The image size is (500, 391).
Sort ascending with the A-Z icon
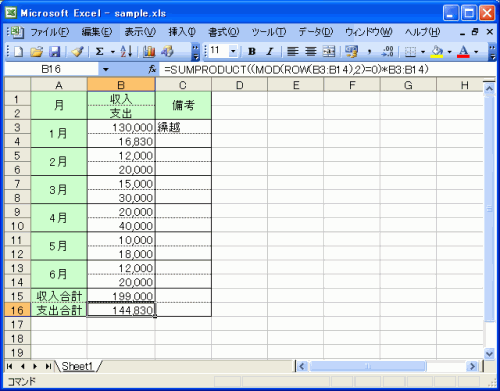(126, 52)
